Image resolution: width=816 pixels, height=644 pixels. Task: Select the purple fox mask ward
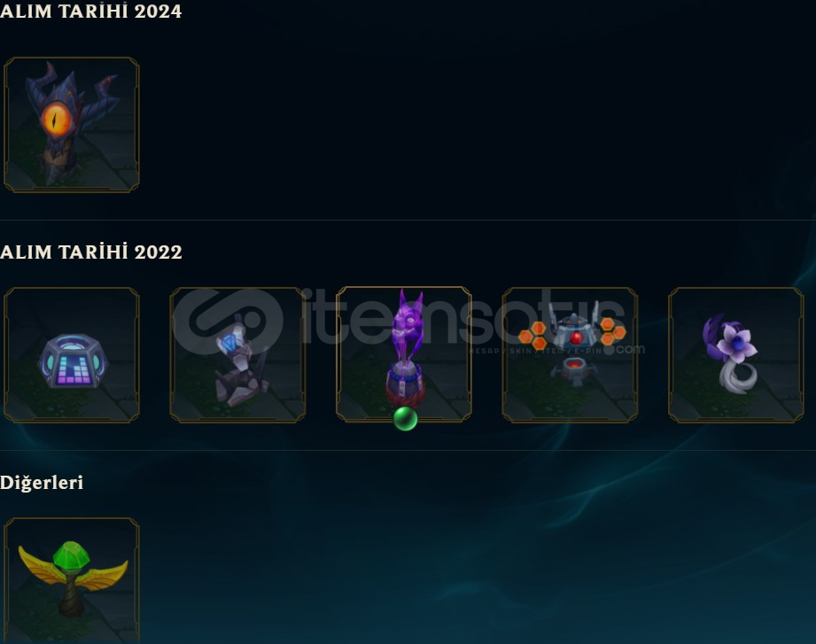404,354
